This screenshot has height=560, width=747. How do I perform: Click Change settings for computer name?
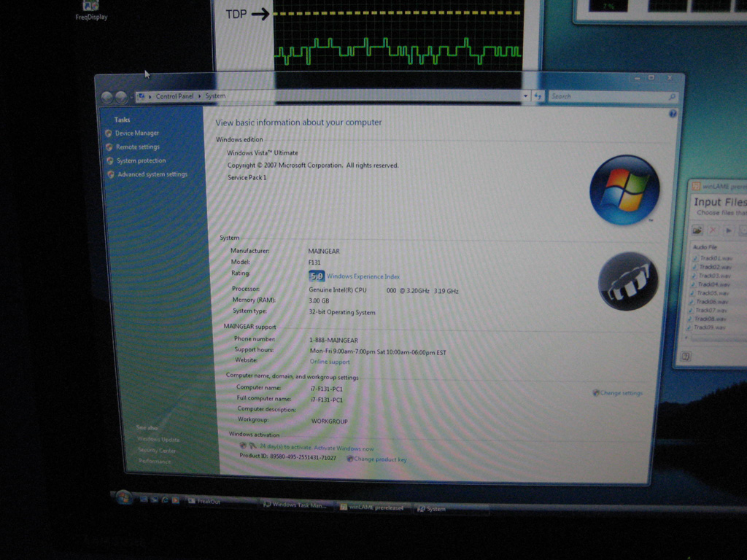coord(622,393)
